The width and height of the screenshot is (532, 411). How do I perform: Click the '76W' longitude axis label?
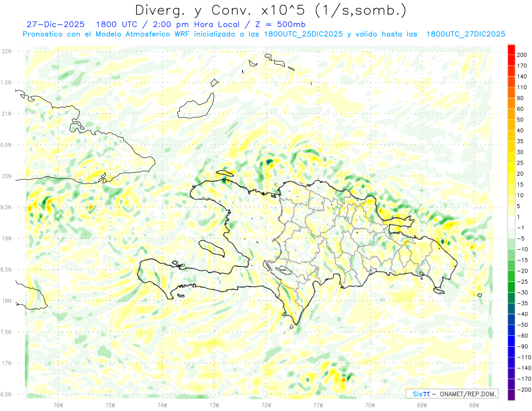point(58,405)
